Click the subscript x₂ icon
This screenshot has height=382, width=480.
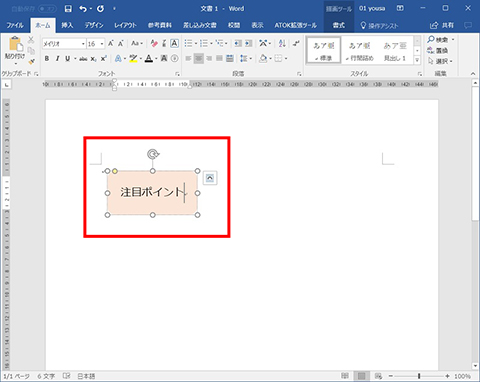pyautogui.click(x=94, y=59)
